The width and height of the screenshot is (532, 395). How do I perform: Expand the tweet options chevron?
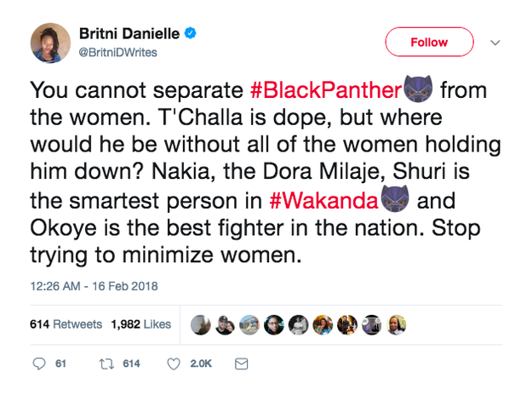coord(496,42)
